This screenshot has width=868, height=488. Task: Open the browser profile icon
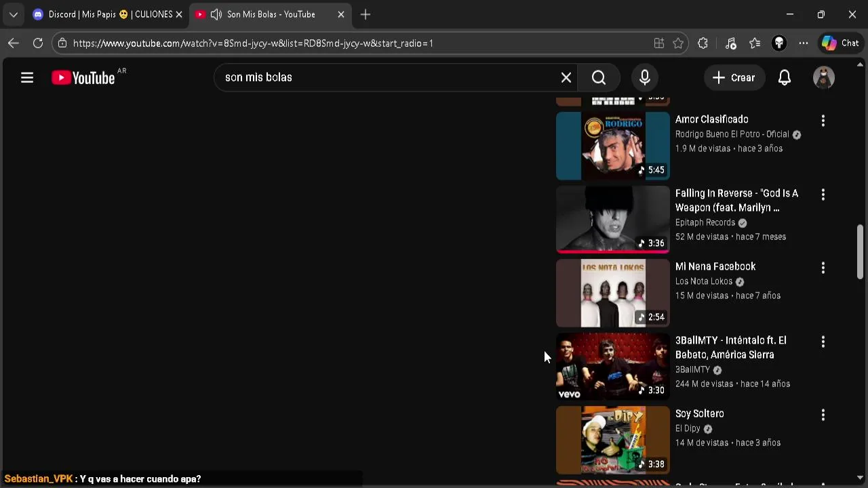[779, 43]
